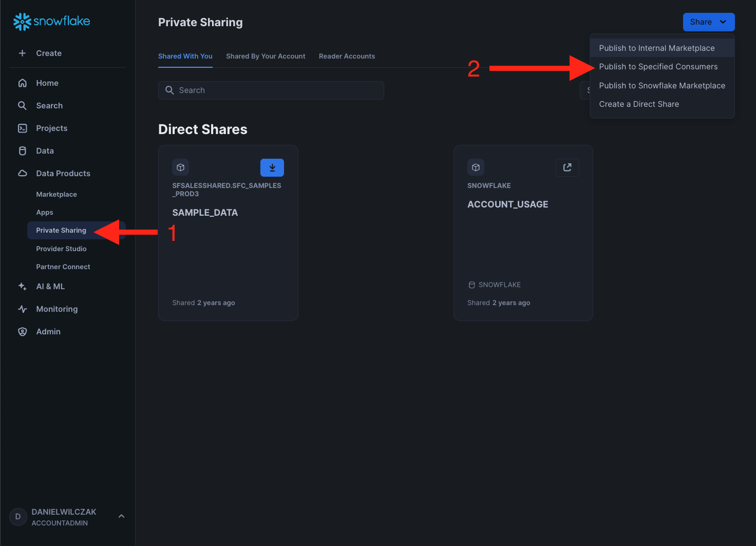756x546 pixels.
Task: Open Home via house icon
Action: [22, 83]
